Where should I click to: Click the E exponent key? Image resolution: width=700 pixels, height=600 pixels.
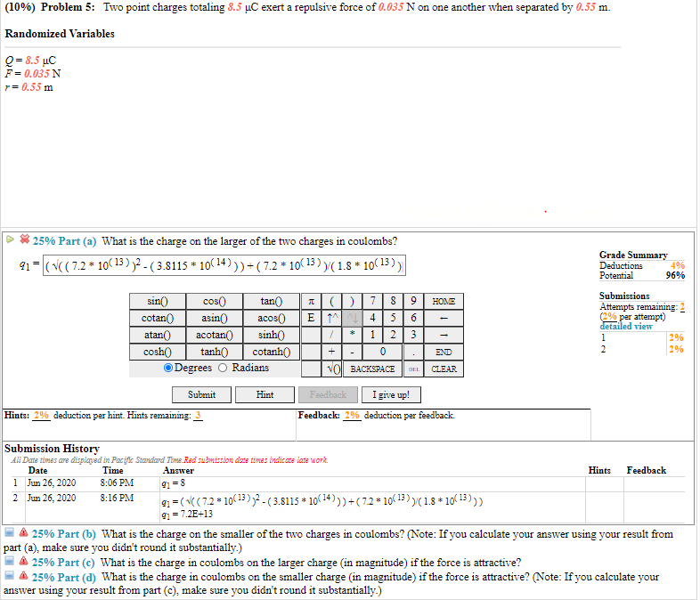pos(312,318)
